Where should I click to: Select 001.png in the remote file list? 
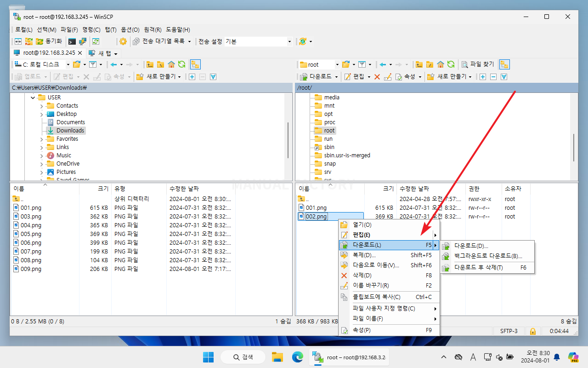[x=316, y=208]
